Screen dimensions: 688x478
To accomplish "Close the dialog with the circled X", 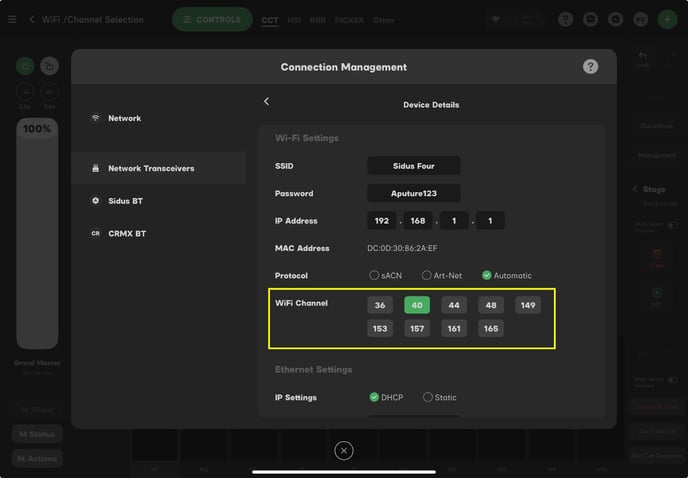I will (x=344, y=450).
